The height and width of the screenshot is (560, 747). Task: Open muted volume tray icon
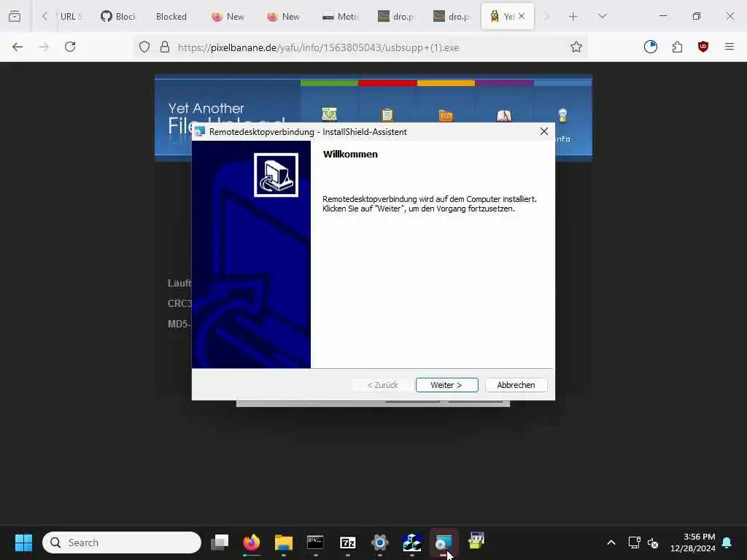(653, 542)
